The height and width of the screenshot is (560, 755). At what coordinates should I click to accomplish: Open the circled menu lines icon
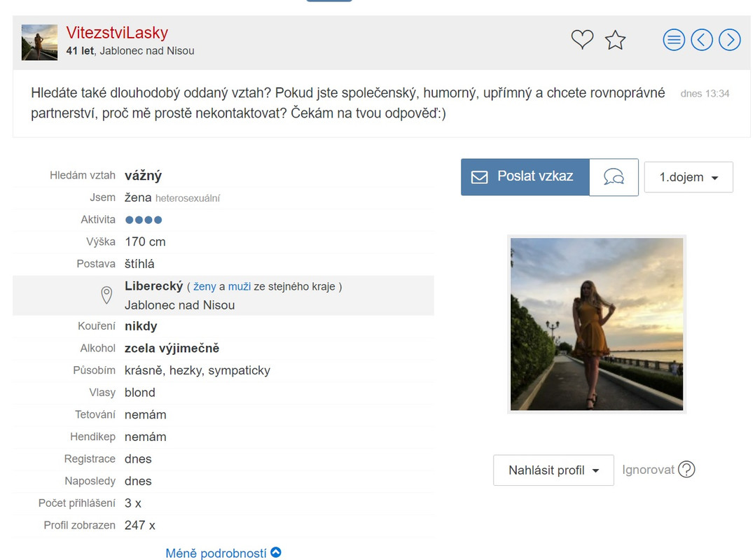[674, 40]
